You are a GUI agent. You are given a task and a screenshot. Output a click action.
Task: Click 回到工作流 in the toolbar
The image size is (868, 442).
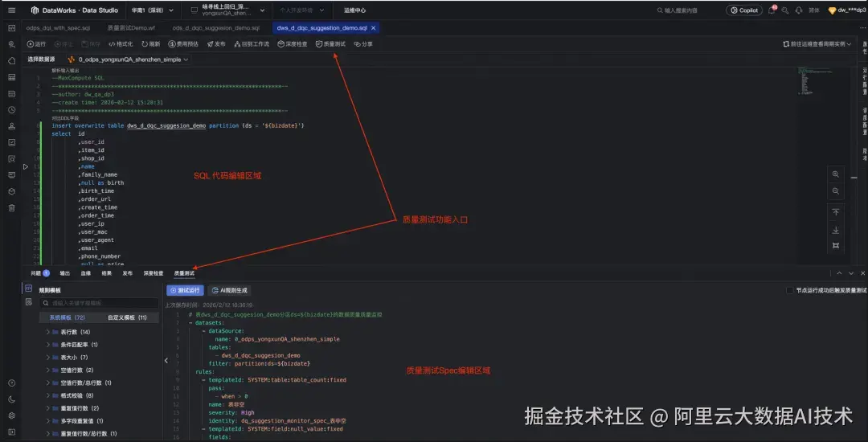252,43
